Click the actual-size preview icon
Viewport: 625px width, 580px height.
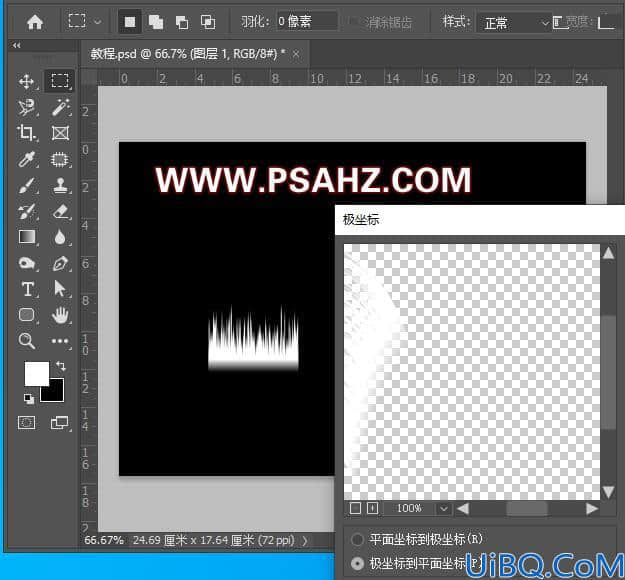pyautogui.click(x=372, y=508)
